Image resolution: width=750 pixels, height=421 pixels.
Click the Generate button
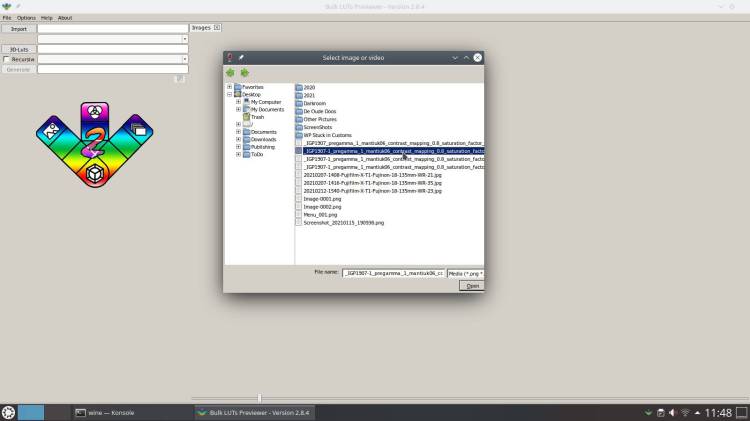[19, 69]
